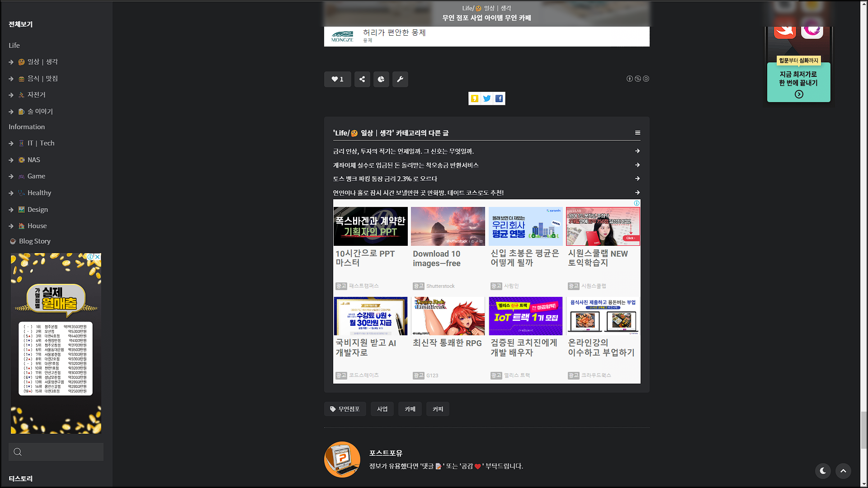Click the scroll-to-top arrow button
Viewport: 868px width, 488px height.
843,471
